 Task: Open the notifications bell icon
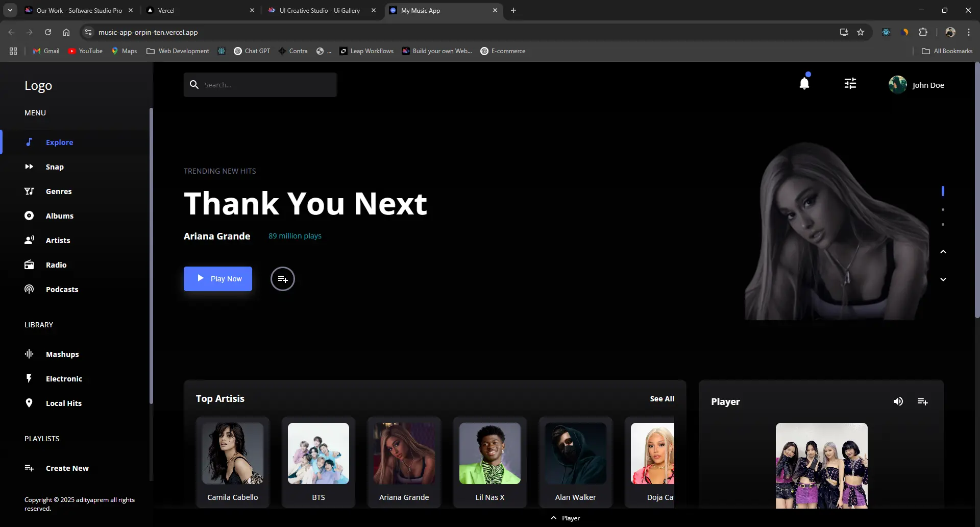804,83
